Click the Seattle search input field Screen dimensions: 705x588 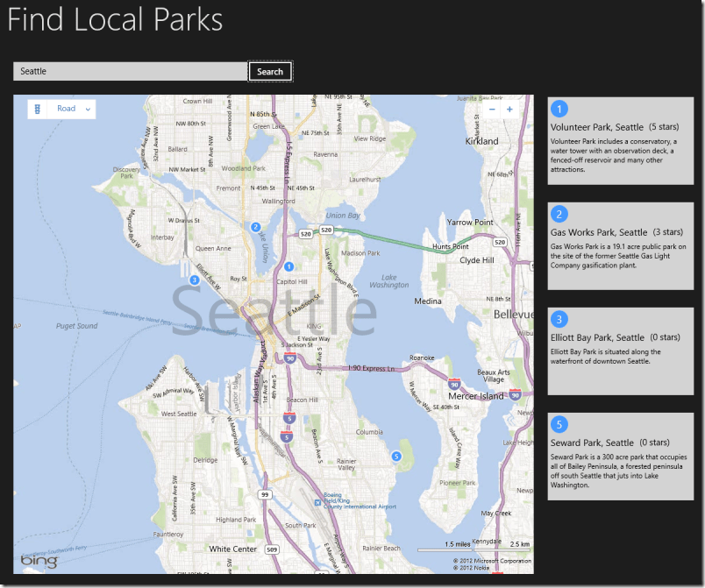[130, 71]
